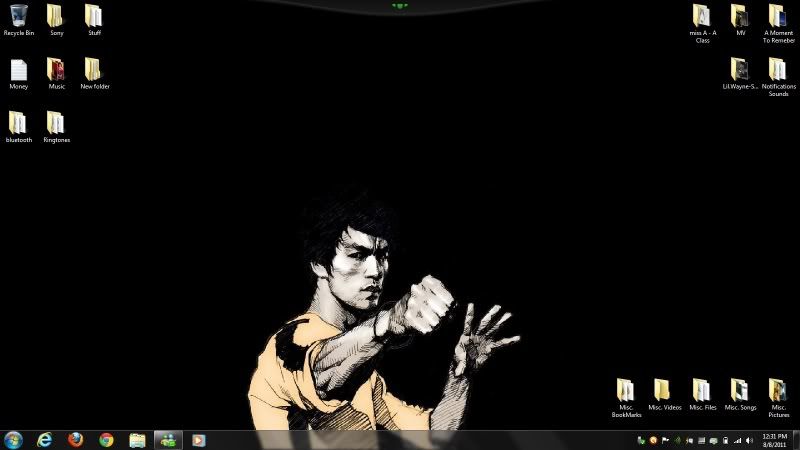Open the Windows Start menu orb

(x=13, y=440)
